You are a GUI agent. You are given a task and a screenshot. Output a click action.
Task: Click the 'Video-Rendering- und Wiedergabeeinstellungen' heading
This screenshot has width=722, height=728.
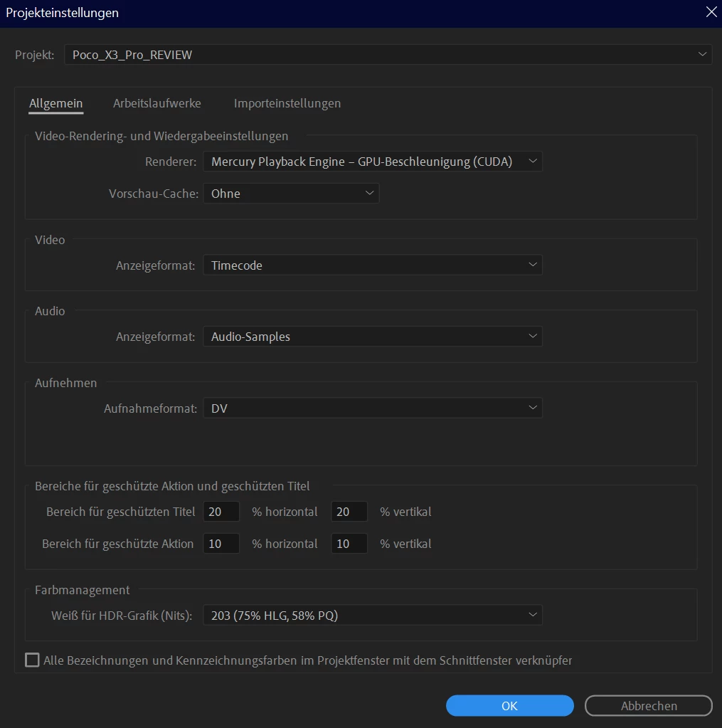click(161, 136)
